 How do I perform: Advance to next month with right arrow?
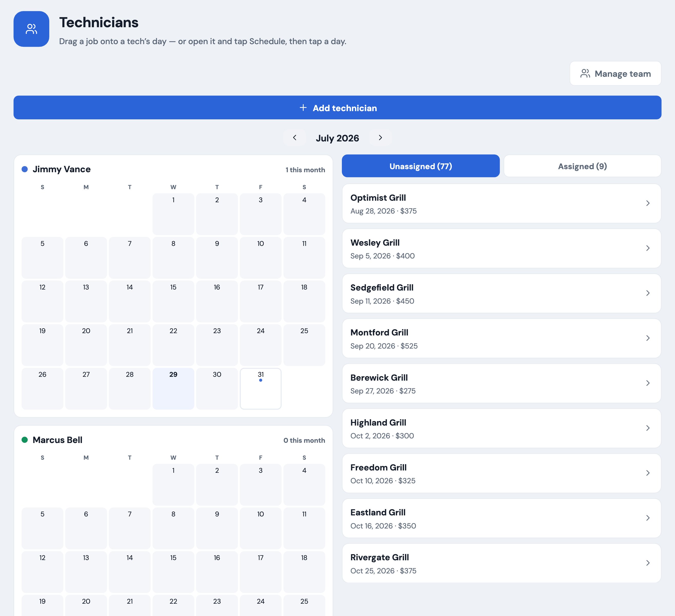coord(380,138)
